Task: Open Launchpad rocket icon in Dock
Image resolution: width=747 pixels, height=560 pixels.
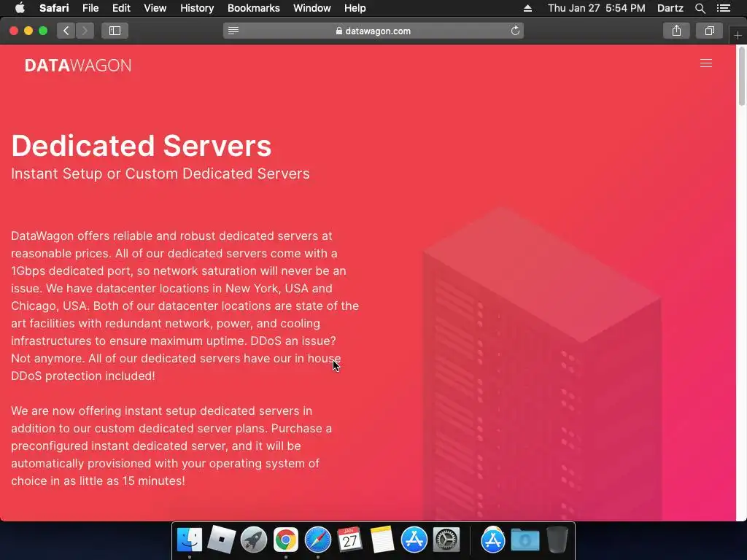Action: [253, 540]
